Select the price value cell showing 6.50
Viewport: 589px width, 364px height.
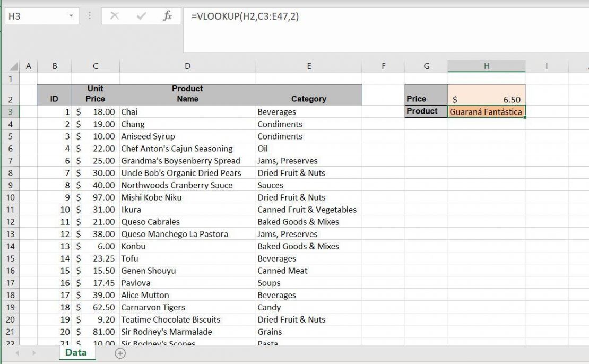point(486,99)
